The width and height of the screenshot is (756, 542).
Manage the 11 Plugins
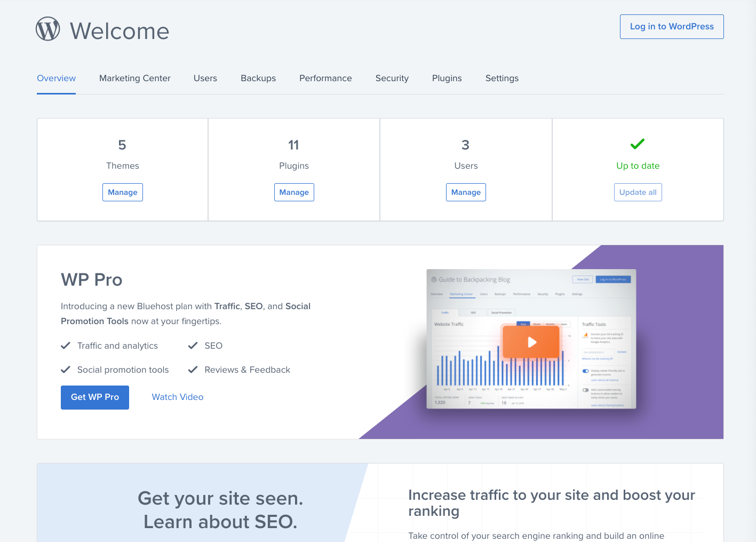pyautogui.click(x=294, y=192)
